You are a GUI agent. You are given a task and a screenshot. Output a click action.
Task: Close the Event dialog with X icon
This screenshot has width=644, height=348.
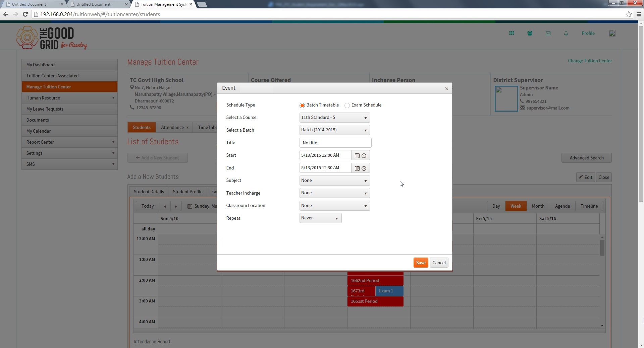446,89
